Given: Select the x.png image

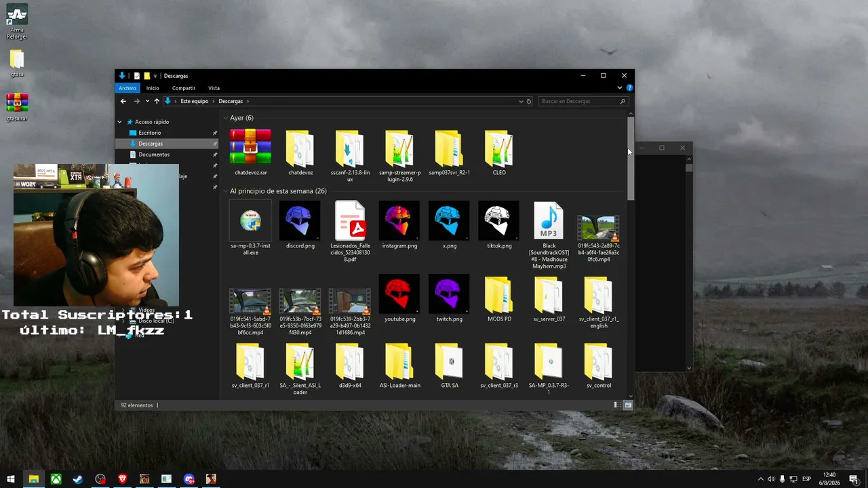Looking at the screenshot, I should pyautogui.click(x=449, y=225).
